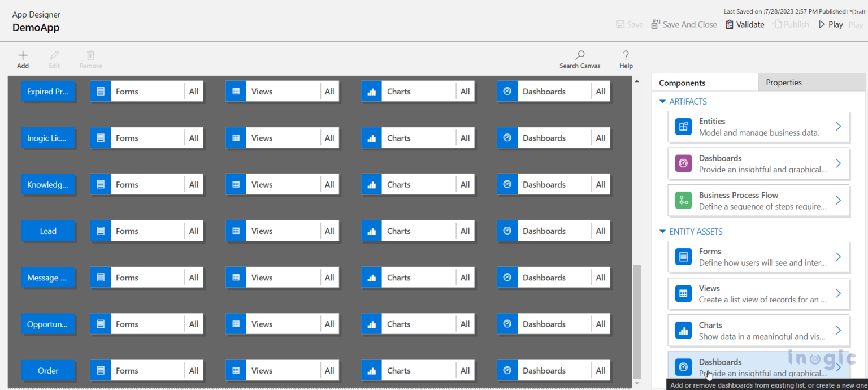Click Forms icon in the Lead row

click(101, 231)
